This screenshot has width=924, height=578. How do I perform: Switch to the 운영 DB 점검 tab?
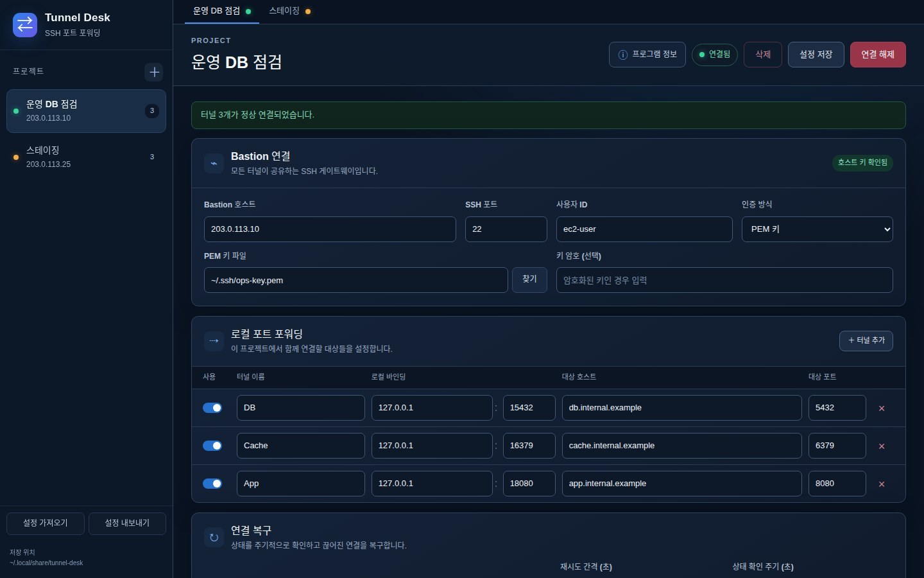click(x=222, y=12)
